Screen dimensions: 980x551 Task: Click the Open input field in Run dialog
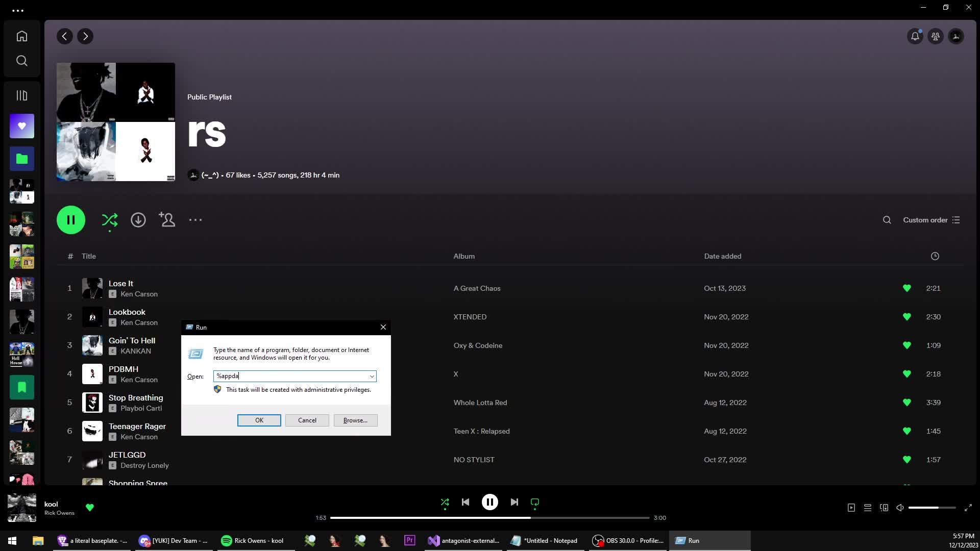click(x=291, y=376)
